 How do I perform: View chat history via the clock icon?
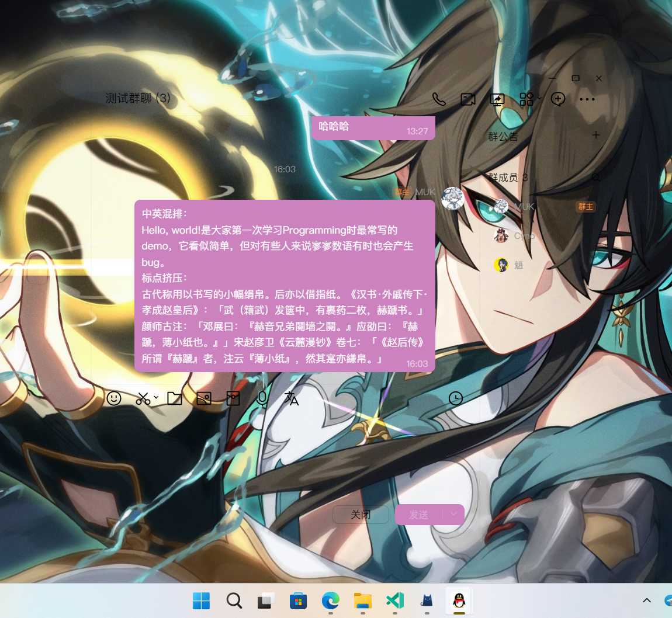[x=456, y=398]
